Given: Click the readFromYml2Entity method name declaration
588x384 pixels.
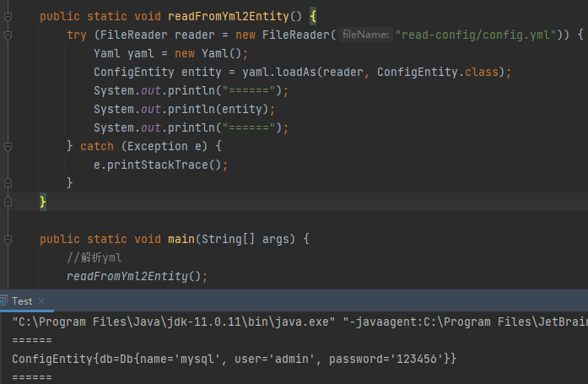Looking at the screenshot, I should point(229,16).
